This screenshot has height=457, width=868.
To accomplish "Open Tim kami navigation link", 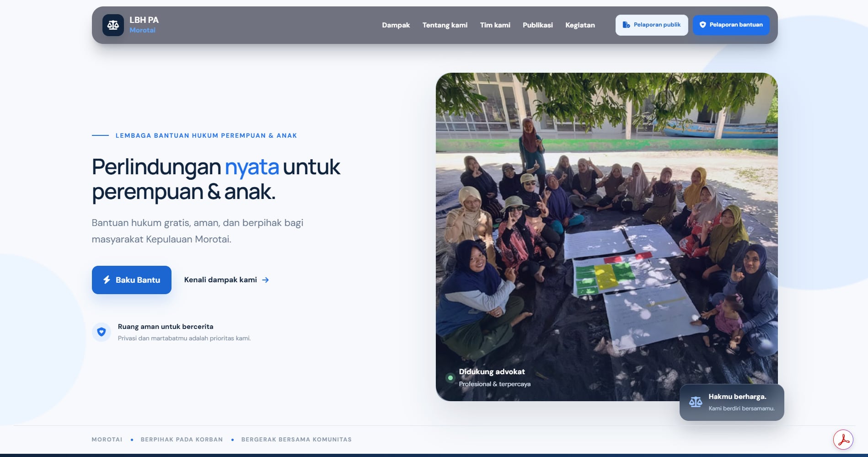I will pyautogui.click(x=495, y=25).
